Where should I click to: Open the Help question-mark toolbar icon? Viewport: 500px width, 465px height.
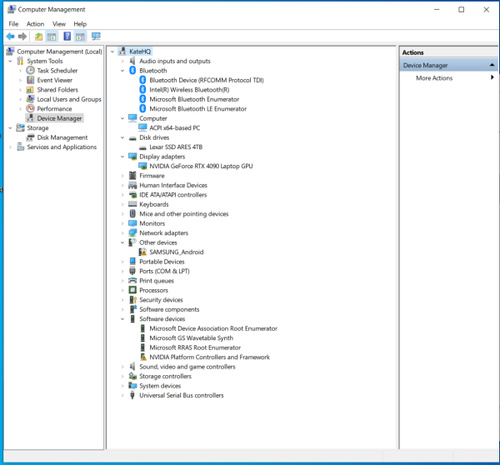tap(67, 36)
